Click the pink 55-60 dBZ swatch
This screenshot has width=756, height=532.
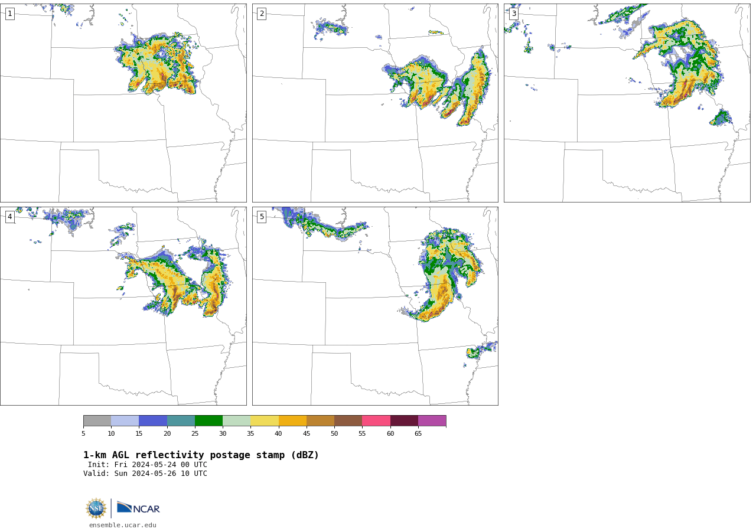coord(376,421)
